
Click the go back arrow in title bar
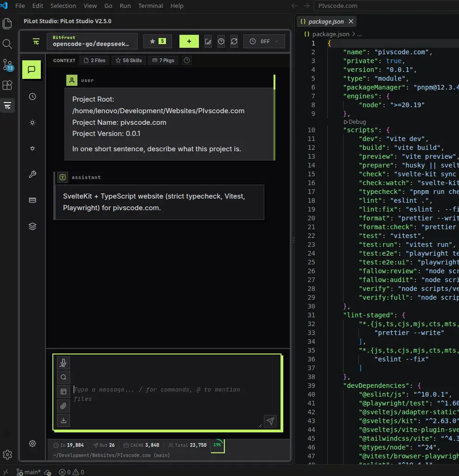294,6
